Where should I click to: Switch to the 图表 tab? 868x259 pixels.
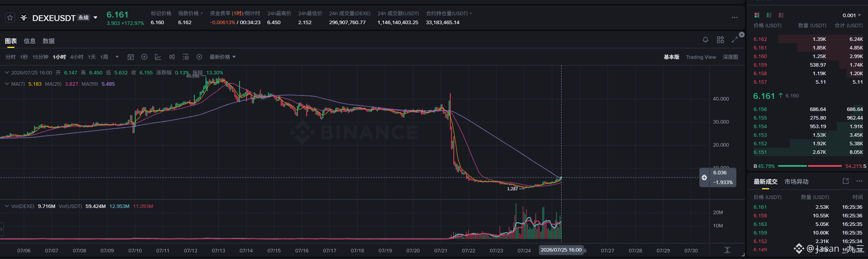11,41
